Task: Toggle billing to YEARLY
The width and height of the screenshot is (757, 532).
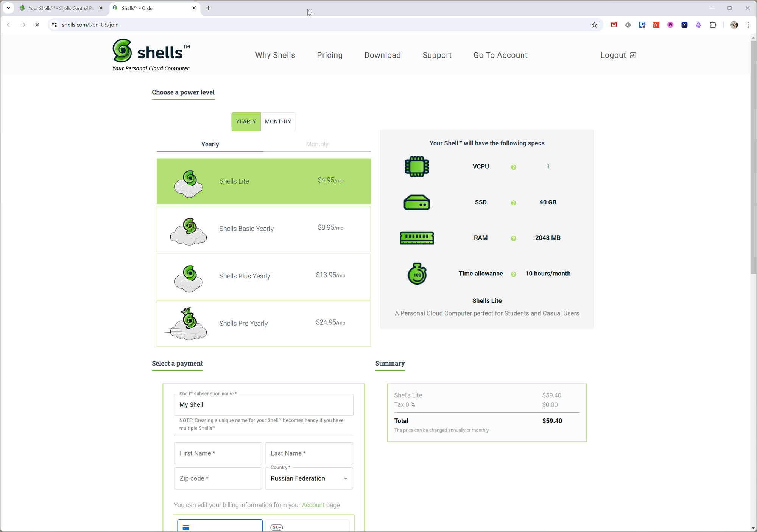Action: pos(246,121)
